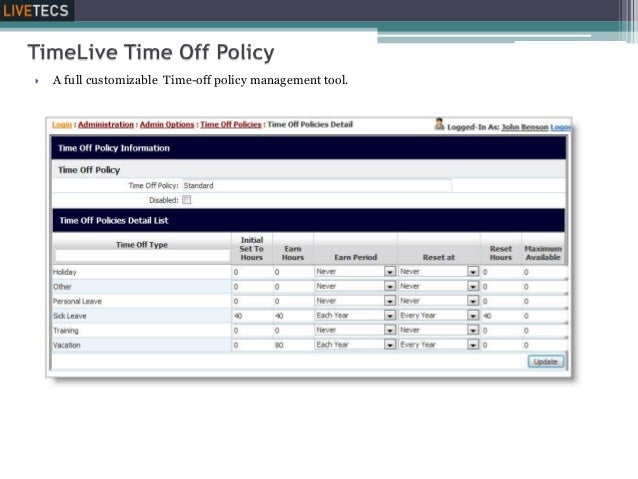This screenshot has width=638, height=479.
Task: Open the Training Earn Period dropdown
Action: coord(390,330)
